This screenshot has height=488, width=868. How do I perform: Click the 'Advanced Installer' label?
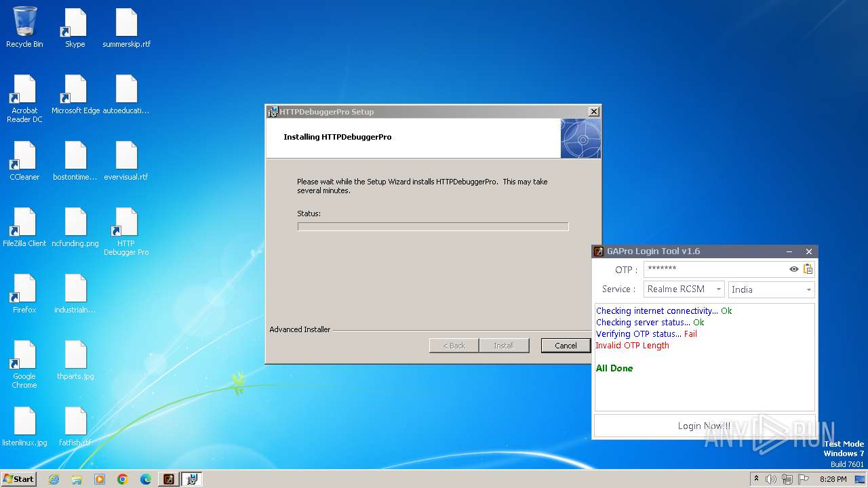(300, 329)
